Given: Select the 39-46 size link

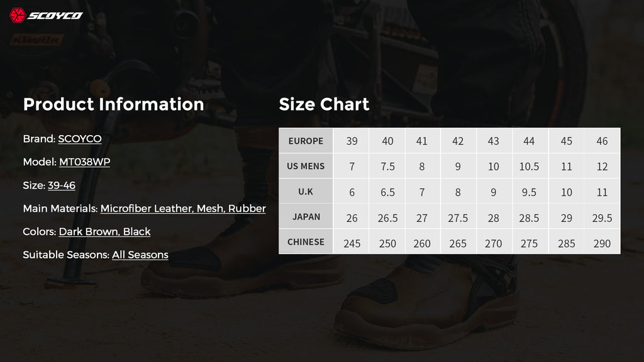Looking at the screenshot, I should pos(62,185).
